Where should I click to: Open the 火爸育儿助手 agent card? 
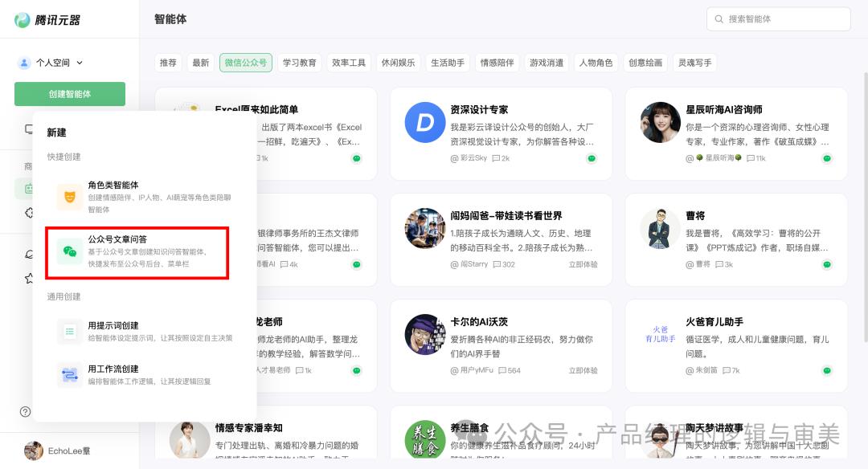pos(736,345)
